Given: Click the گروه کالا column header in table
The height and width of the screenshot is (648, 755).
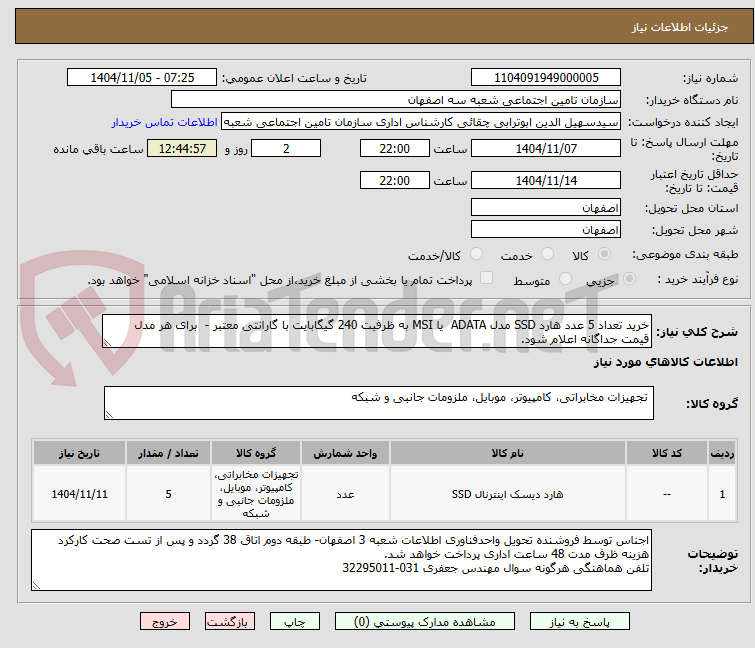Looking at the screenshot, I should pyautogui.click(x=256, y=453).
